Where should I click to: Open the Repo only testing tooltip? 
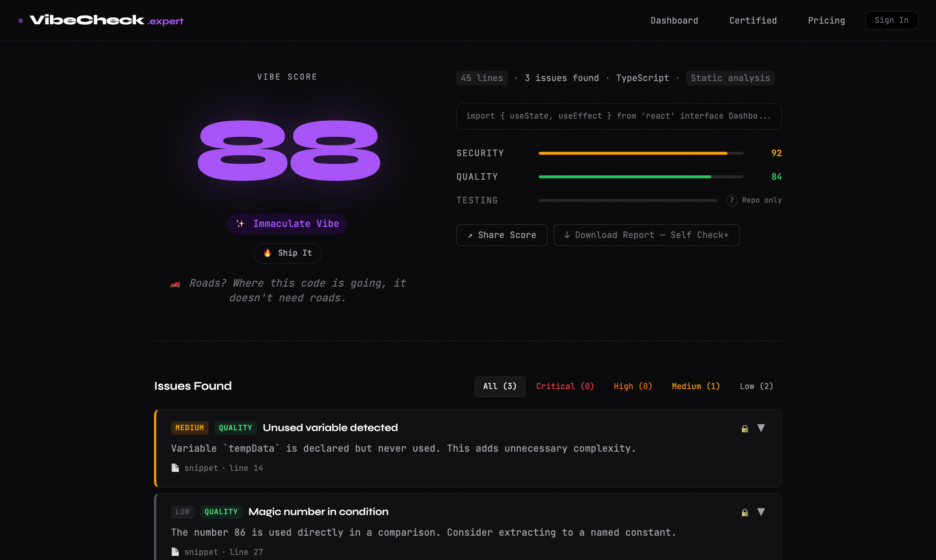732,200
